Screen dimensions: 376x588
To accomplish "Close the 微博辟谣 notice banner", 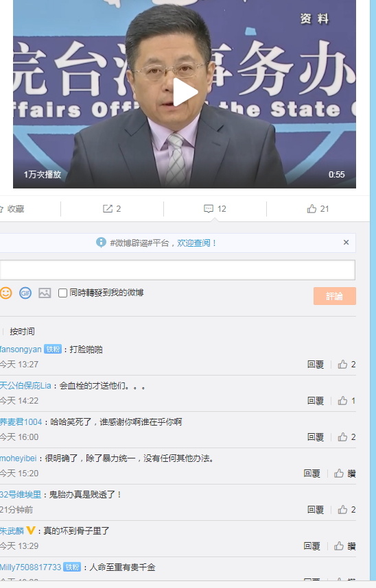I will (346, 243).
